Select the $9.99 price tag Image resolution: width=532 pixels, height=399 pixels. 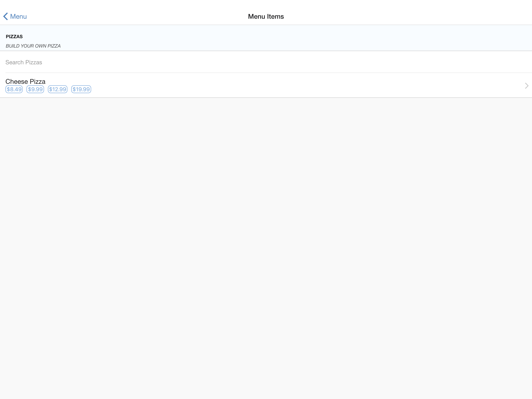35,89
